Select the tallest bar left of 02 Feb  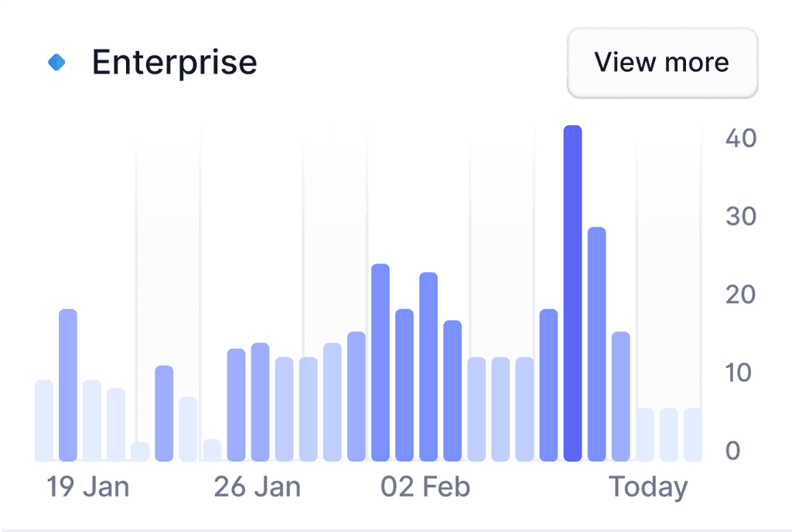(381, 363)
